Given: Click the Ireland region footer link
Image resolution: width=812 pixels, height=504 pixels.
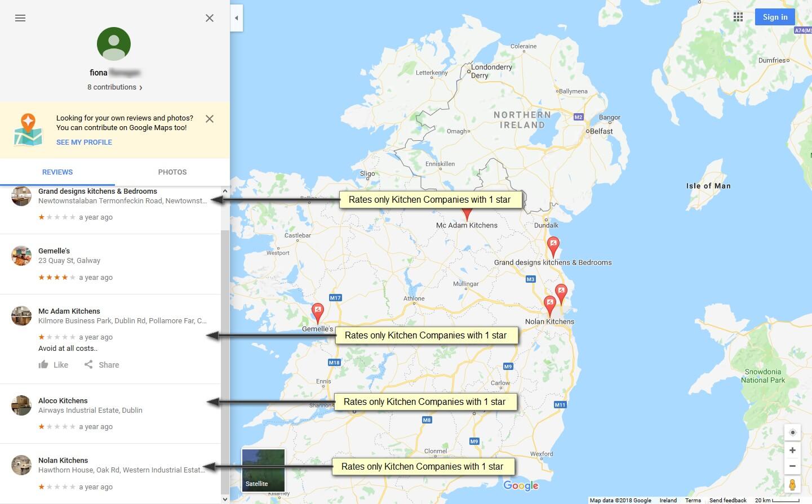Looking at the screenshot, I should [x=668, y=500].
